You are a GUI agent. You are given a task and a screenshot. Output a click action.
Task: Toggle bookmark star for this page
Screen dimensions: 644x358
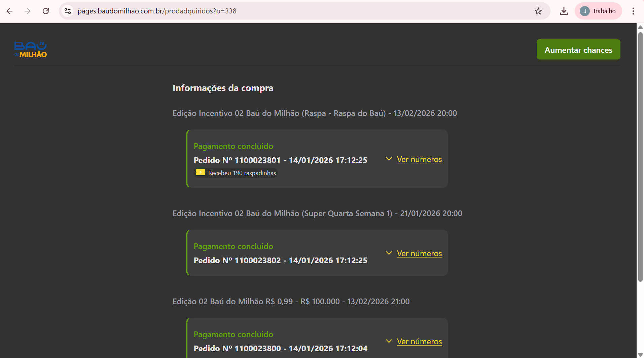coord(538,11)
